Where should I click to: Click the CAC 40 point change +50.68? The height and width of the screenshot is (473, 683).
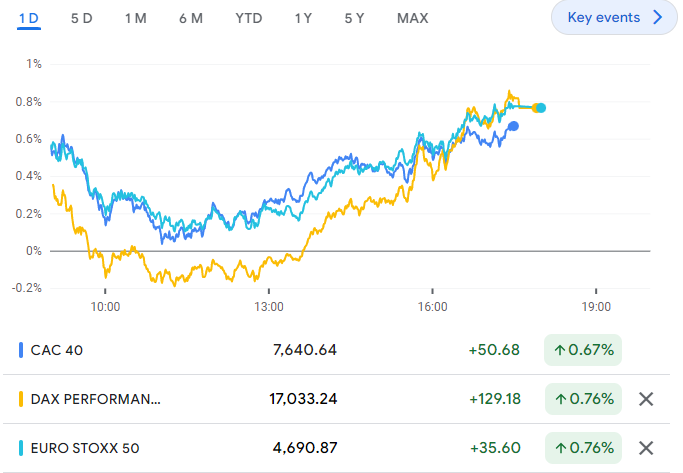(x=494, y=350)
